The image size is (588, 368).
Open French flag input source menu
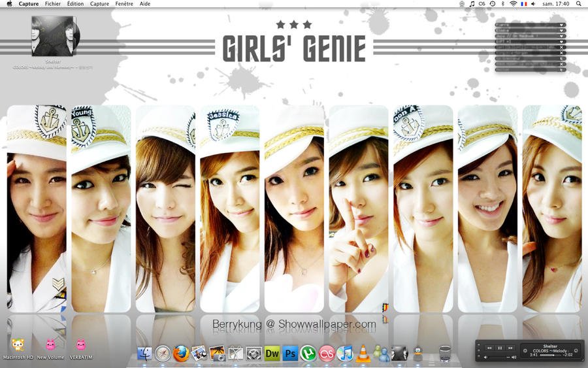pyautogui.click(x=523, y=4)
